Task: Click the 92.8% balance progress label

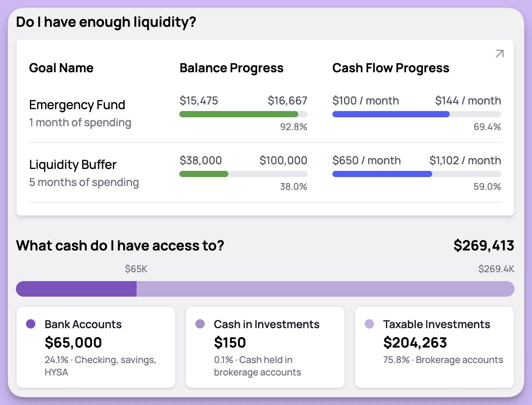Action: pos(294,127)
